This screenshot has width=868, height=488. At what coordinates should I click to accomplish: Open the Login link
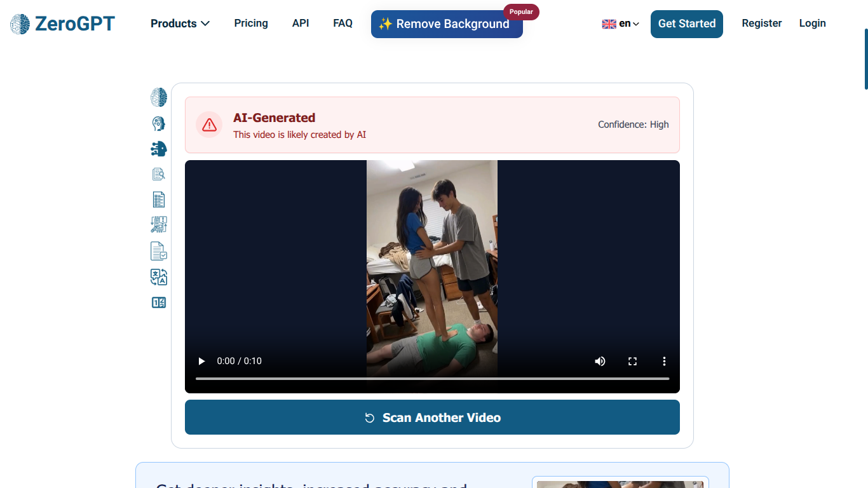(x=813, y=23)
